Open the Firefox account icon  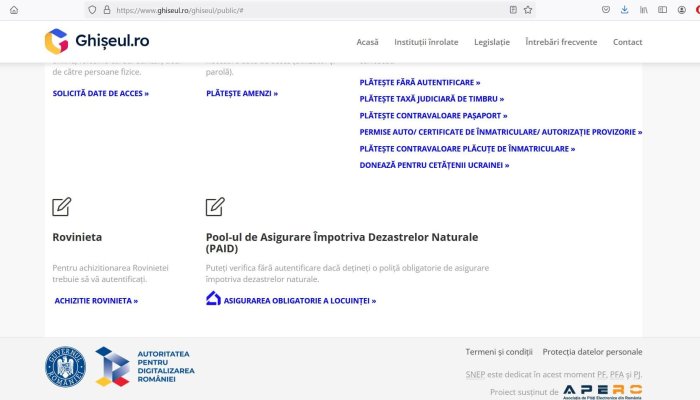681,10
